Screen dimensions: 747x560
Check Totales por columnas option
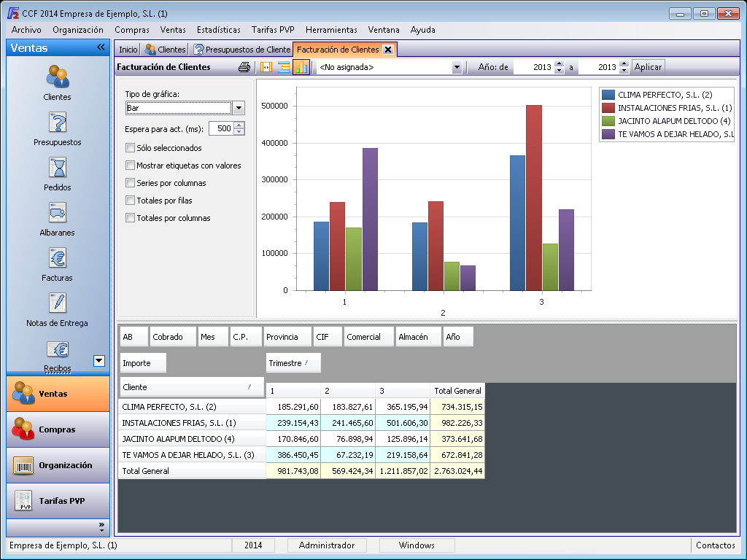(130, 218)
